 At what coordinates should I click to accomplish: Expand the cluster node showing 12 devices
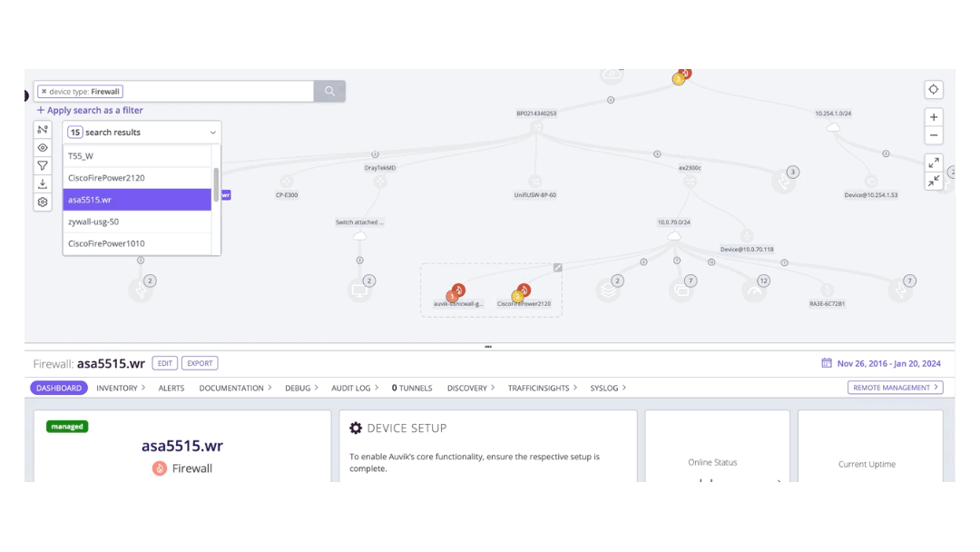[756, 290]
